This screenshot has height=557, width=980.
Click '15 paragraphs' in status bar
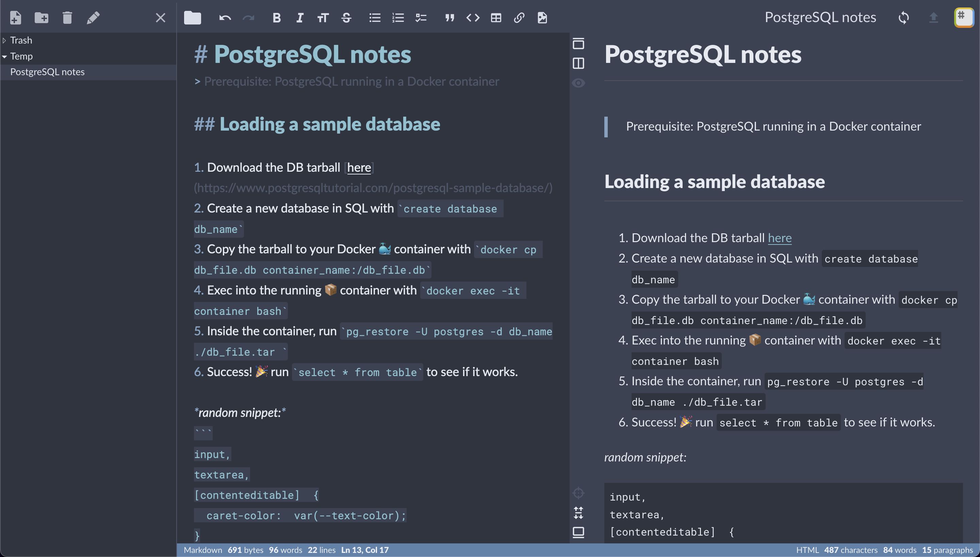pos(947,550)
